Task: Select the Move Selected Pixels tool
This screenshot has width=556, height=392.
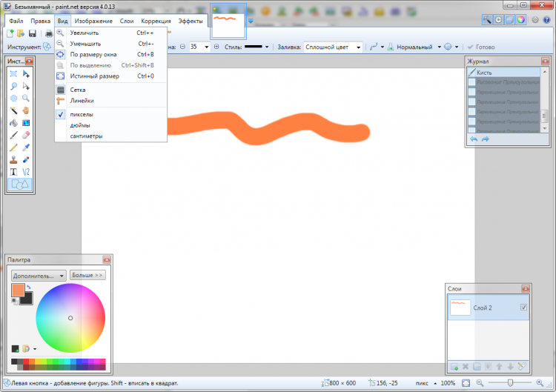Action: point(26,73)
